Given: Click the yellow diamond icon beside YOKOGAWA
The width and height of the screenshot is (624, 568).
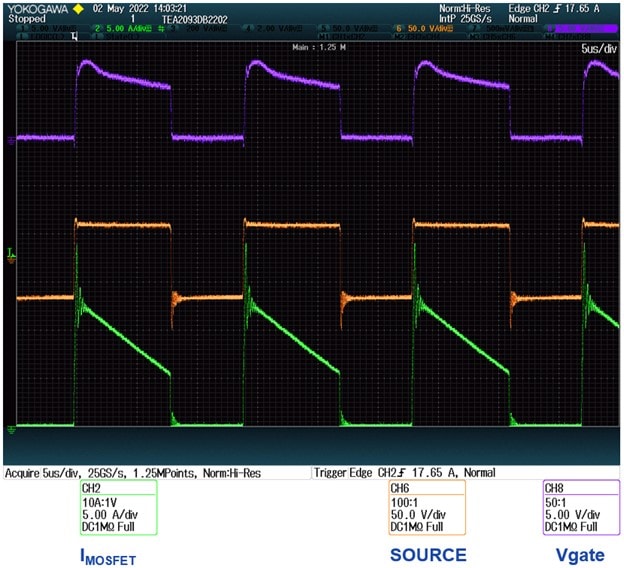Looking at the screenshot, I should pyautogui.click(x=78, y=7).
